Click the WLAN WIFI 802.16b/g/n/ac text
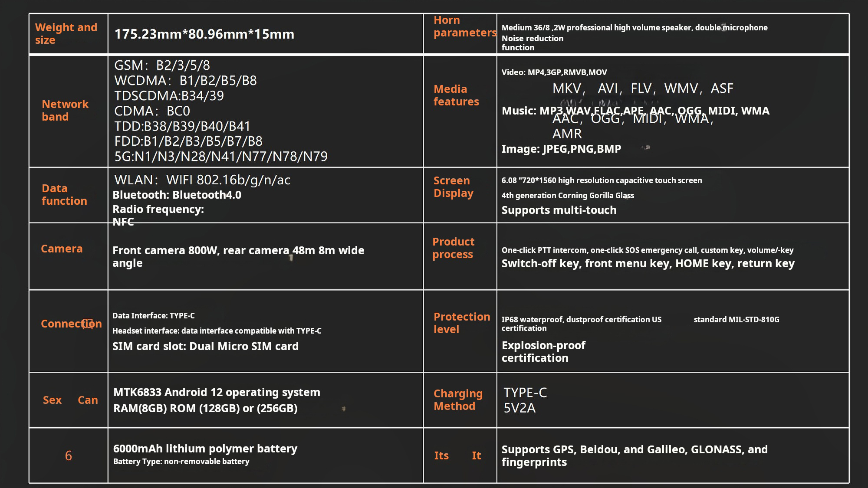 click(202, 180)
